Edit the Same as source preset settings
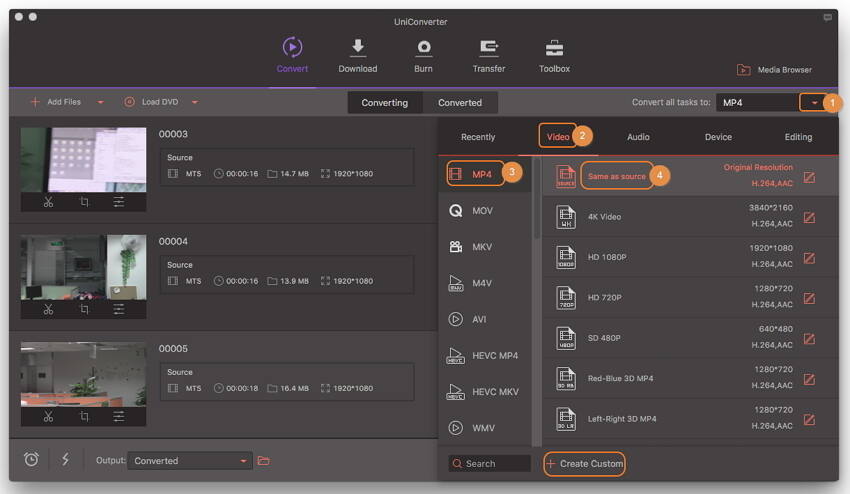This screenshot has height=494, width=850. (809, 177)
